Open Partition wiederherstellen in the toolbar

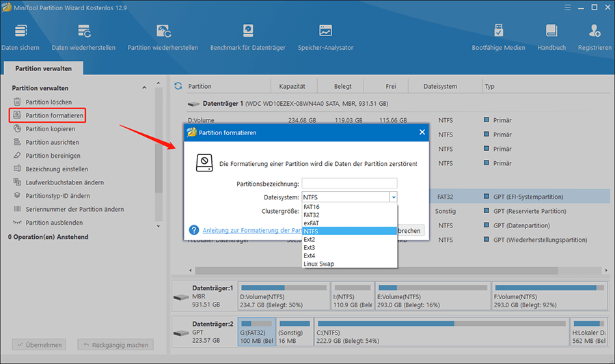tap(163, 37)
